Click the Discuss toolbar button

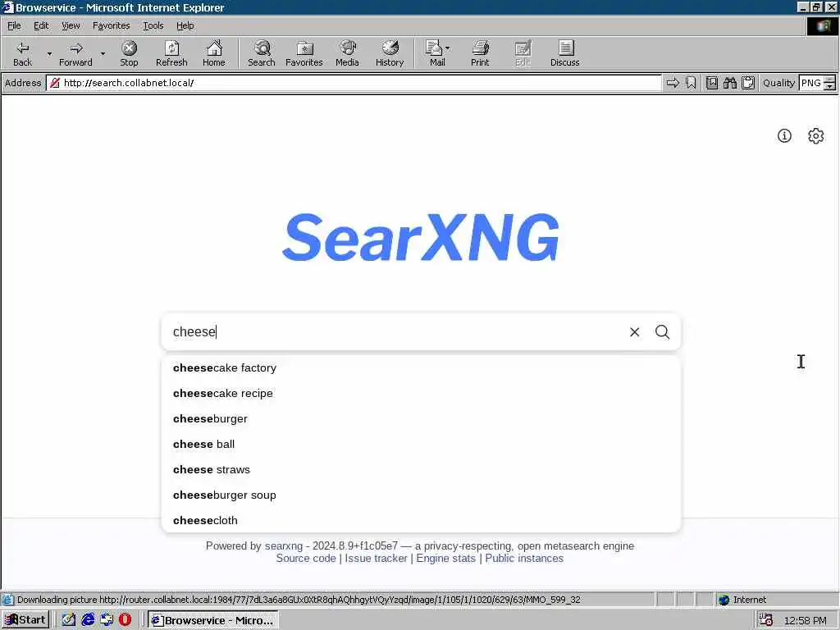pyautogui.click(x=564, y=53)
